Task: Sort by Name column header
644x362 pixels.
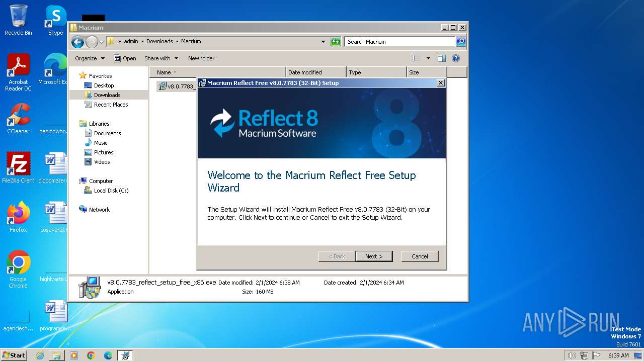Action: (218, 72)
